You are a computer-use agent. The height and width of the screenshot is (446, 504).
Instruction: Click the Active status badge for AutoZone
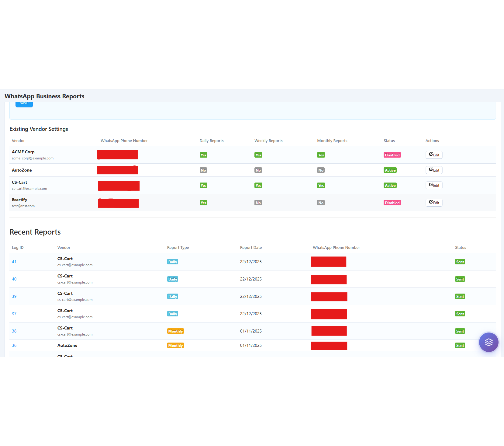click(x=390, y=170)
